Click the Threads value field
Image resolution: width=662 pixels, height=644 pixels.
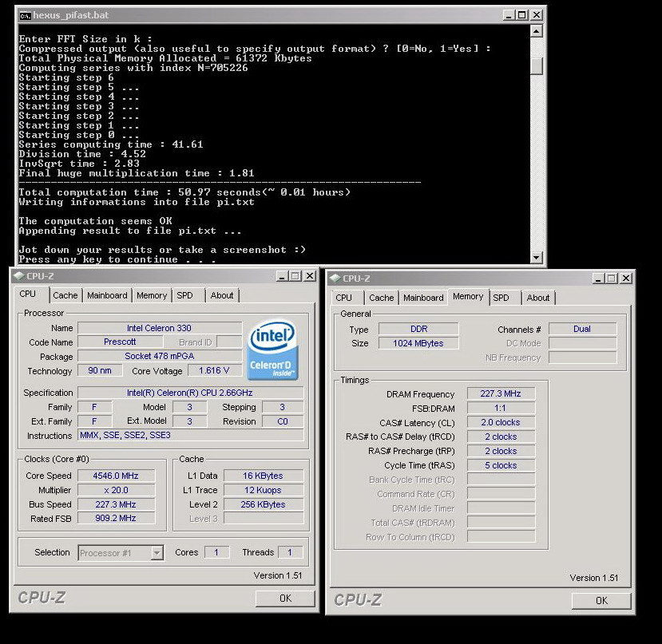click(x=290, y=552)
